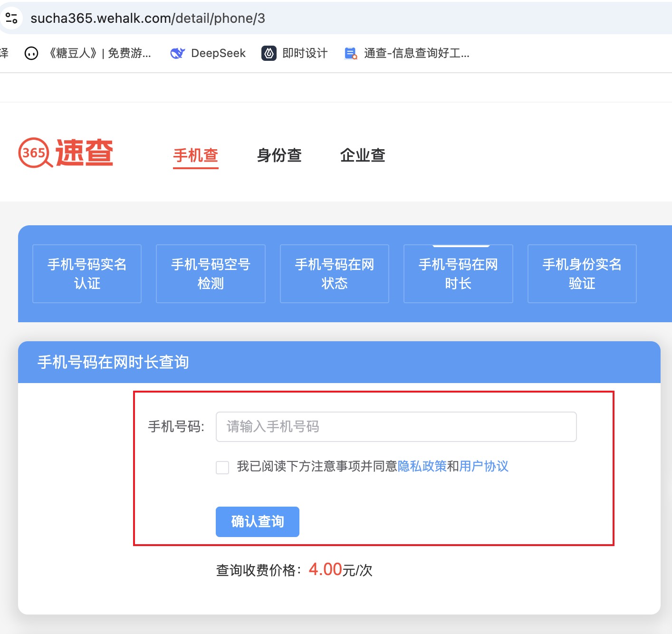
Task: Choose 手机号码在网状态 option
Action: click(x=335, y=274)
